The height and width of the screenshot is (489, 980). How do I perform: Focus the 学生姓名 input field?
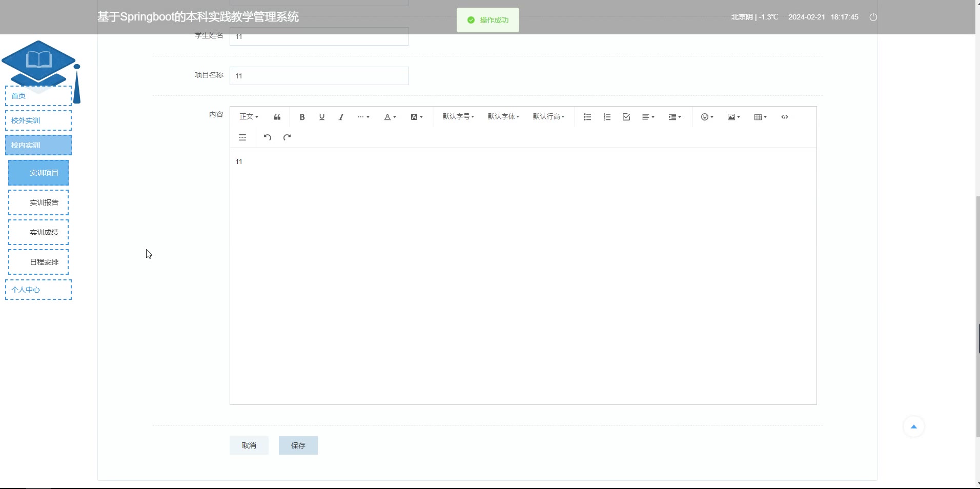[319, 36]
